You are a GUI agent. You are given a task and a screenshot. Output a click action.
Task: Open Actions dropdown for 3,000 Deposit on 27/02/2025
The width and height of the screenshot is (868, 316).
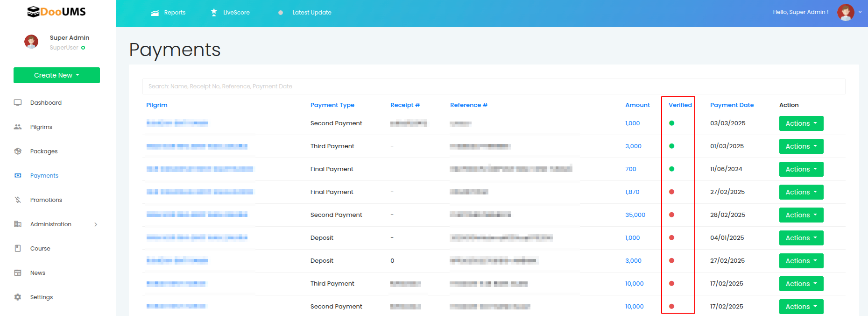click(x=801, y=261)
